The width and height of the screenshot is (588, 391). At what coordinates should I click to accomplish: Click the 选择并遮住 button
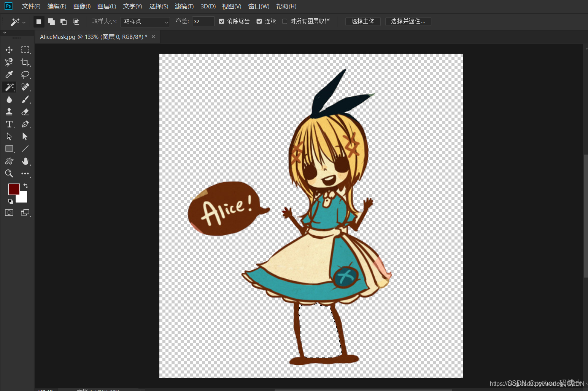(x=408, y=21)
